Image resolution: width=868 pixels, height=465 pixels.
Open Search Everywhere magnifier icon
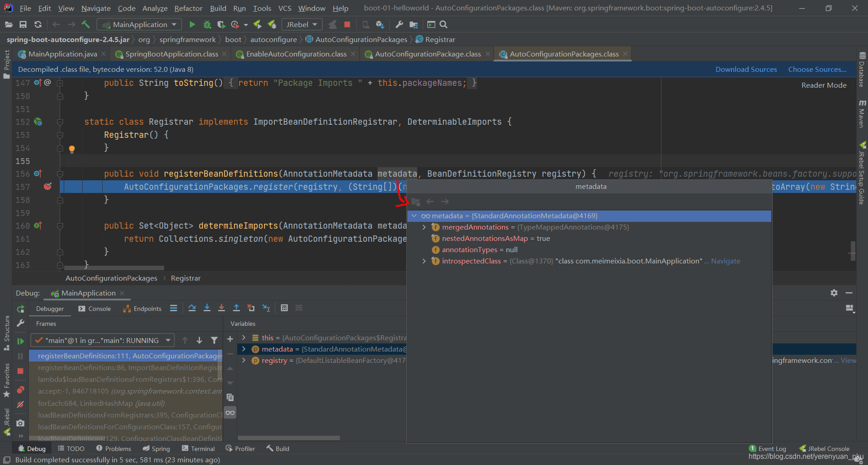click(443, 24)
